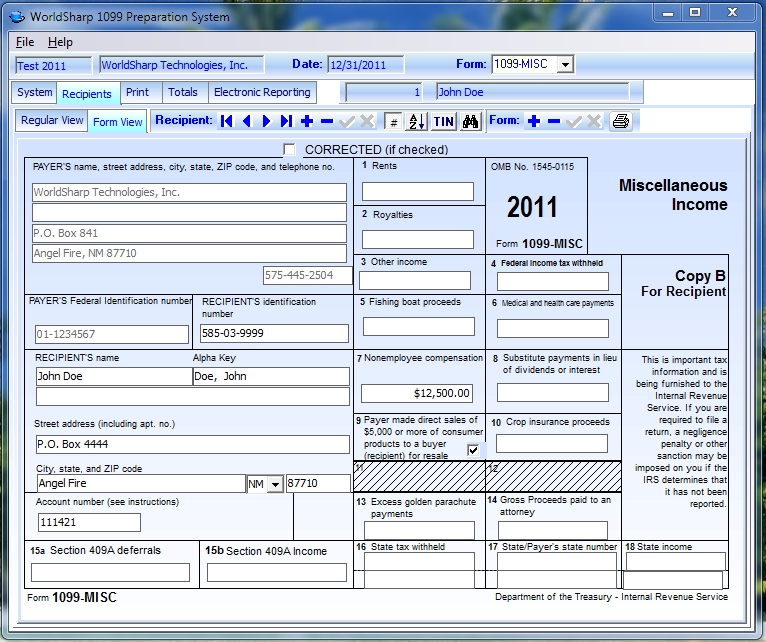Click the Nonemployee compensation amount field
The height and width of the screenshot is (642, 766).
(x=416, y=393)
